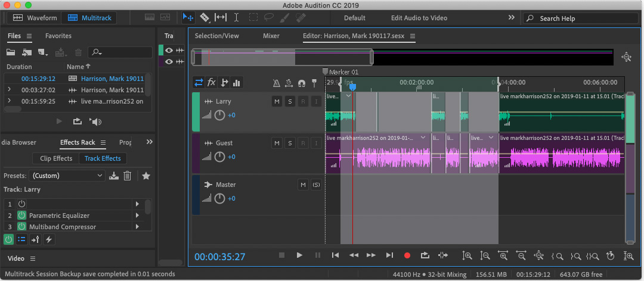Mute the Master track
The height and width of the screenshot is (281, 644).
(x=303, y=185)
